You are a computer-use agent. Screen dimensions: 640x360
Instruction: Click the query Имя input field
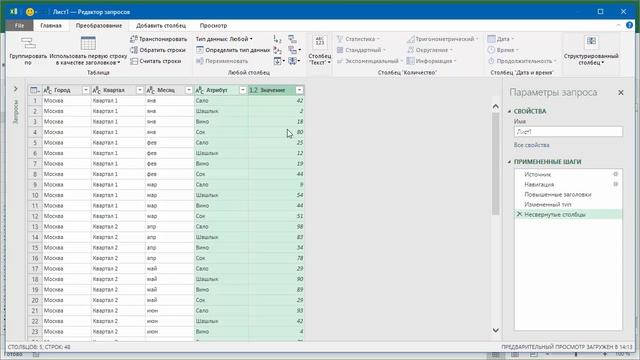[x=568, y=132]
